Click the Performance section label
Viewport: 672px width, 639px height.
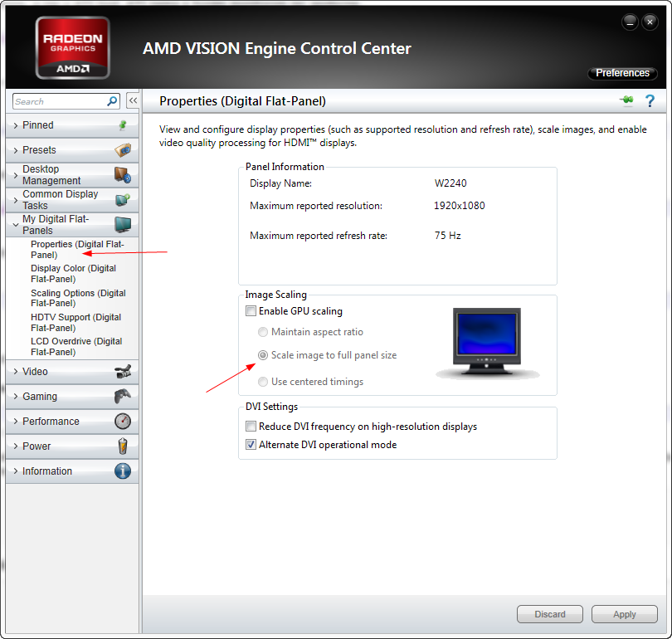click(51, 422)
